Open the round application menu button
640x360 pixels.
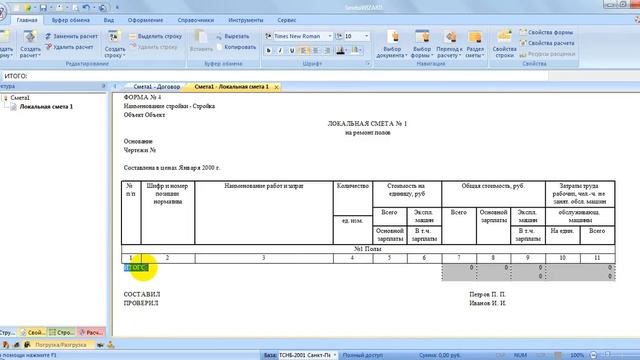pos(2,12)
